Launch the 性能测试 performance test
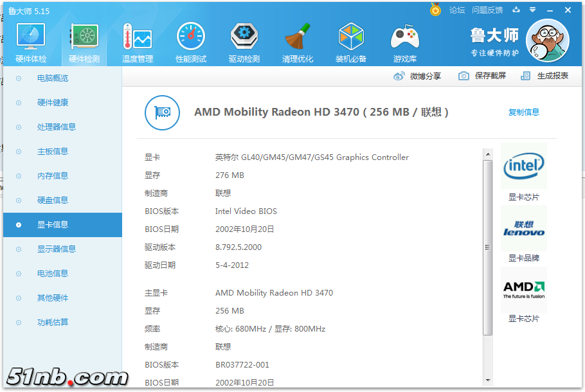 [191, 43]
